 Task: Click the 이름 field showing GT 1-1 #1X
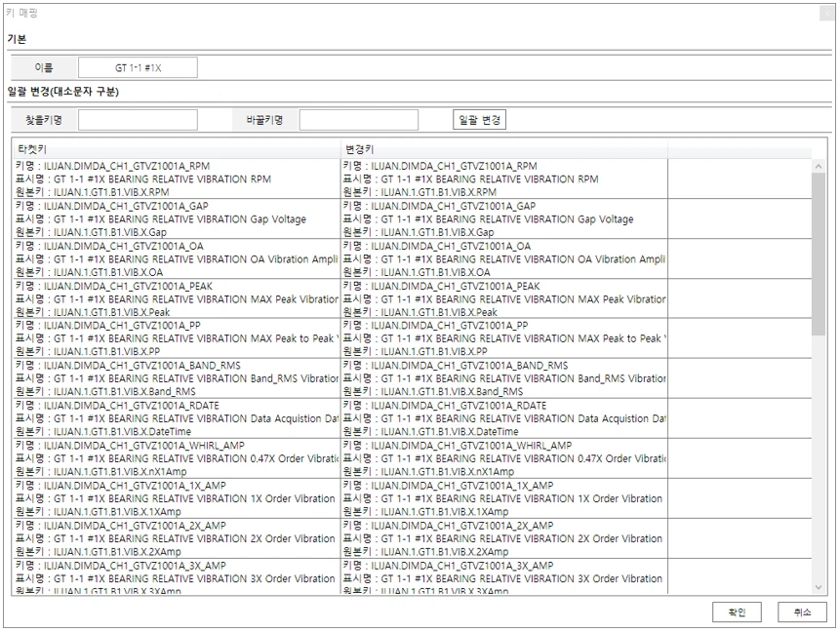pos(138,68)
